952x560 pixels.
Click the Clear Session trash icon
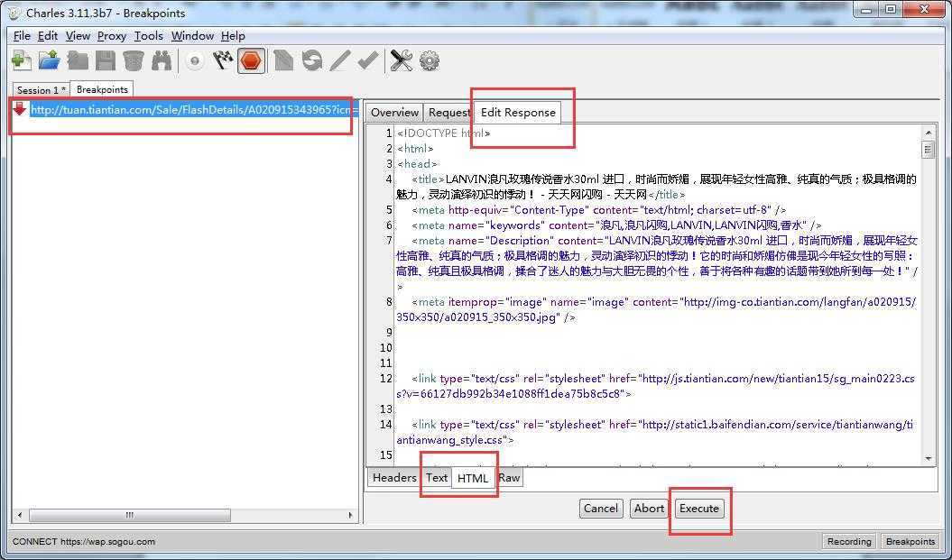click(x=133, y=60)
